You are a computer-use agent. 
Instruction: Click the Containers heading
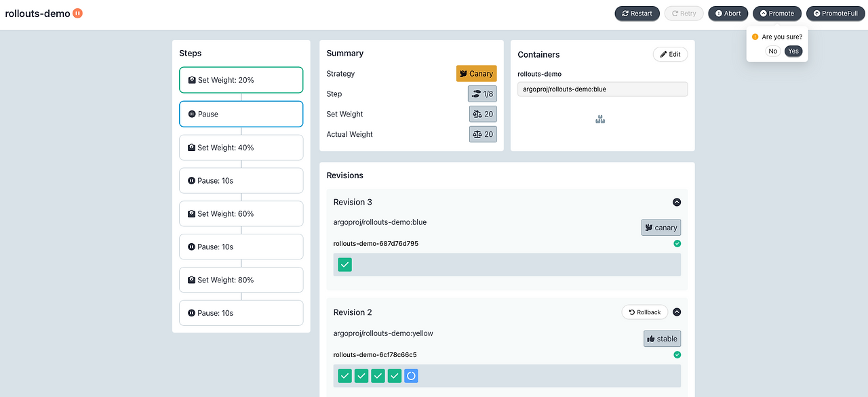tap(538, 55)
